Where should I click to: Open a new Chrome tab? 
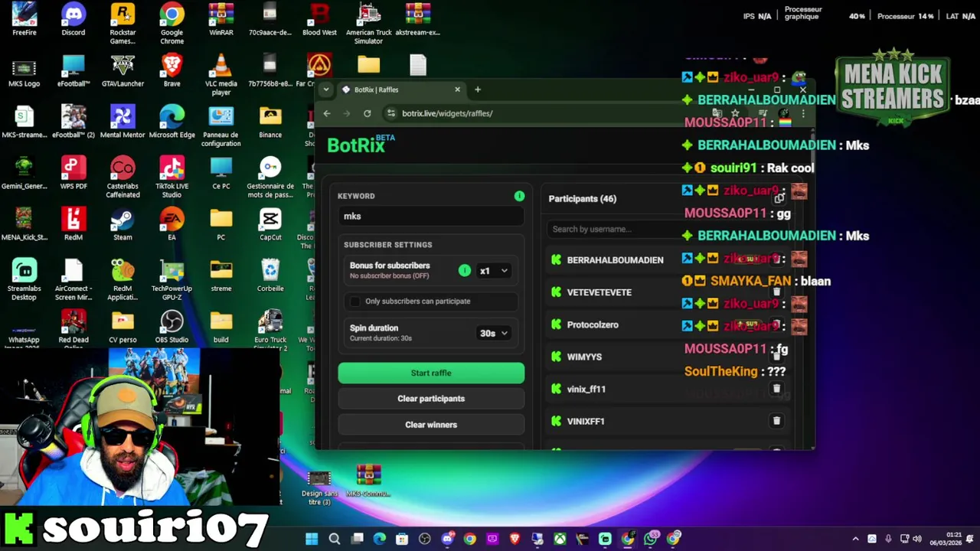(478, 90)
